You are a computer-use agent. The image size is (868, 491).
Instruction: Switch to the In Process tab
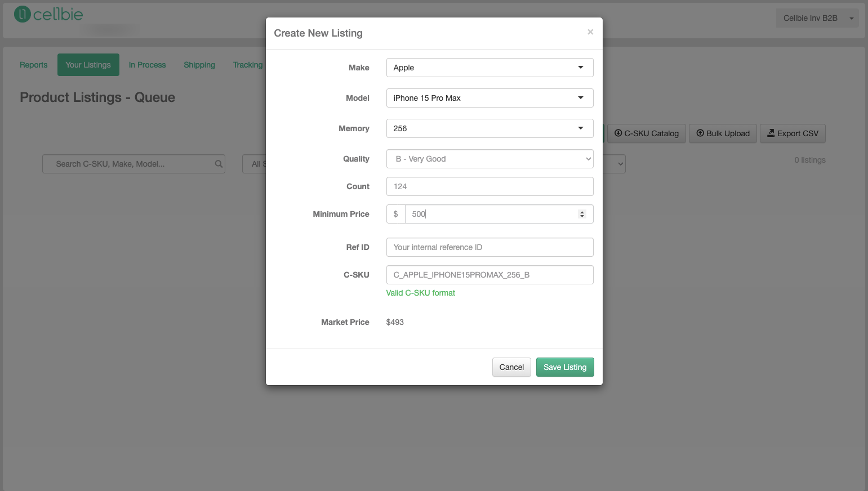pos(147,65)
